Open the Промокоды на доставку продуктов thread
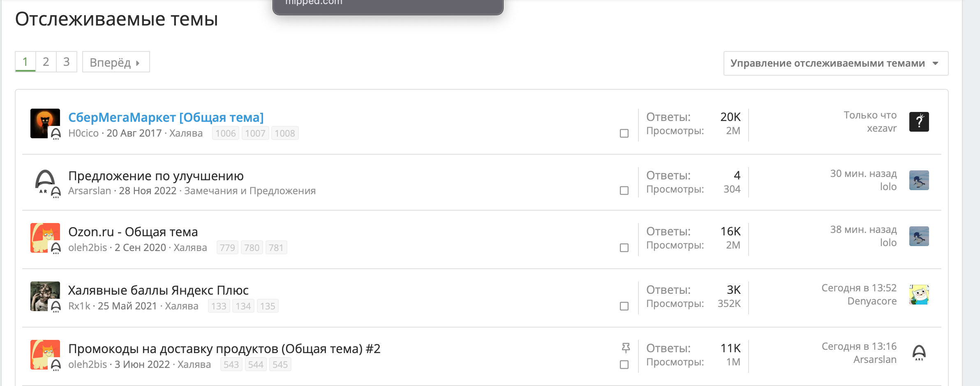Screen dimensions: 980x386 (224, 349)
